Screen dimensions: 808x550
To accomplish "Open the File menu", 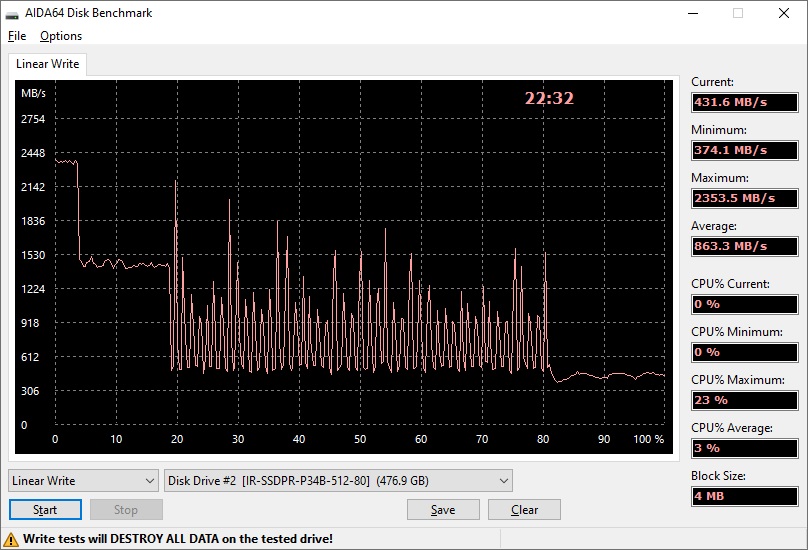I will 17,36.
